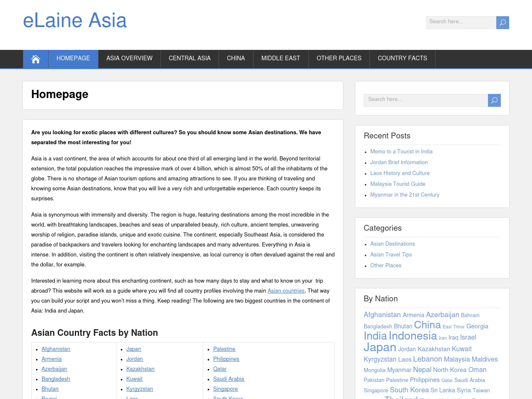Select the Indonesia tag under By Nation

[413, 336]
